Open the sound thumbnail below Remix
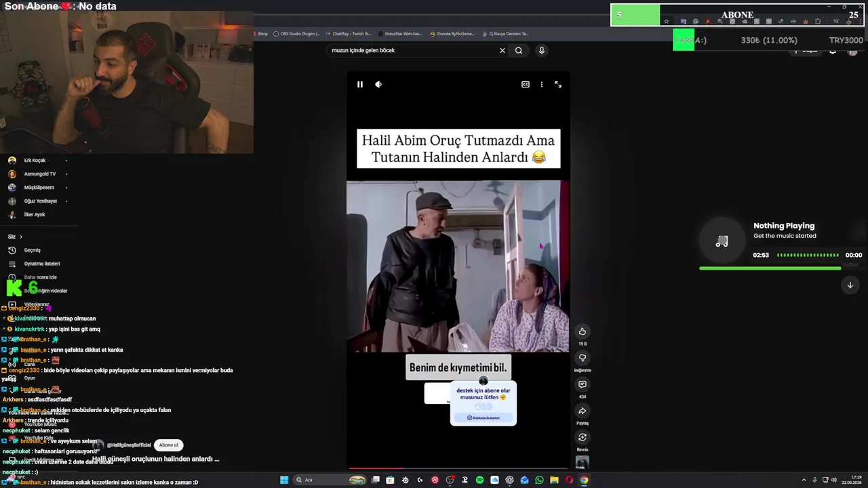 click(583, 462)
